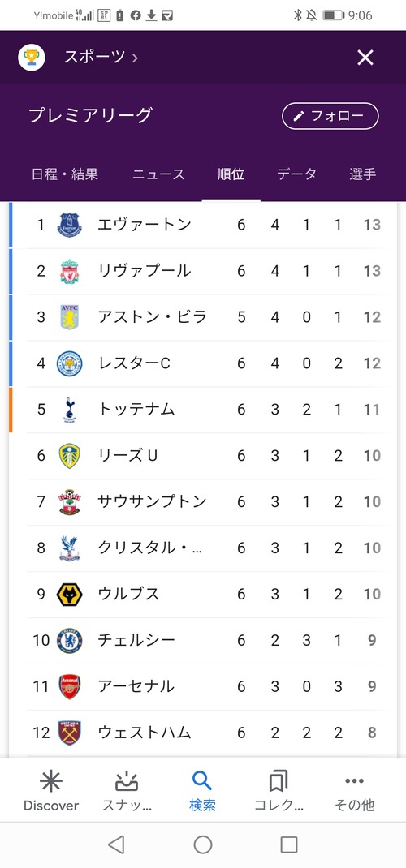The width and height of the screenshot is (406, 868).
Task: Select the チェルシー standings row
Action: pos(203,641)
